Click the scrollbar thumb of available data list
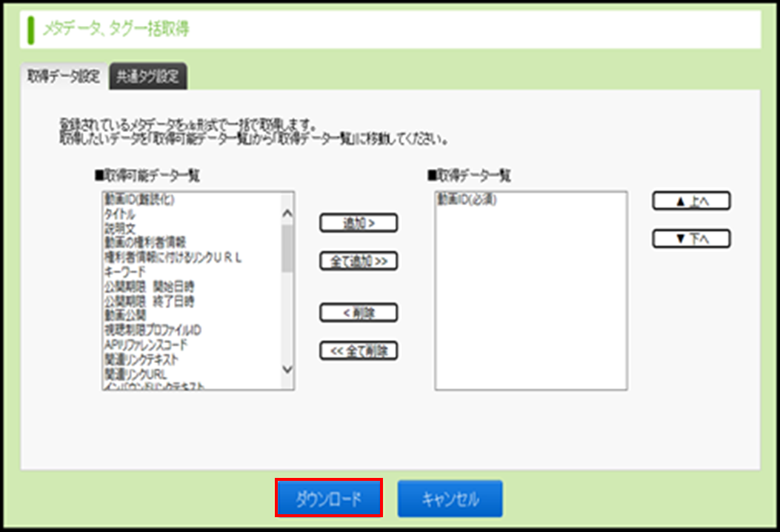Screen dimensions: 780x532 pos(288,248)
